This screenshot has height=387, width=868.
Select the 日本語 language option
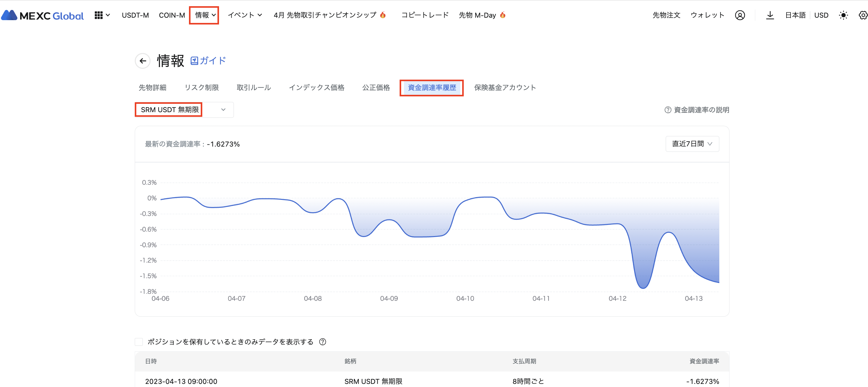(x=795, y=15)
